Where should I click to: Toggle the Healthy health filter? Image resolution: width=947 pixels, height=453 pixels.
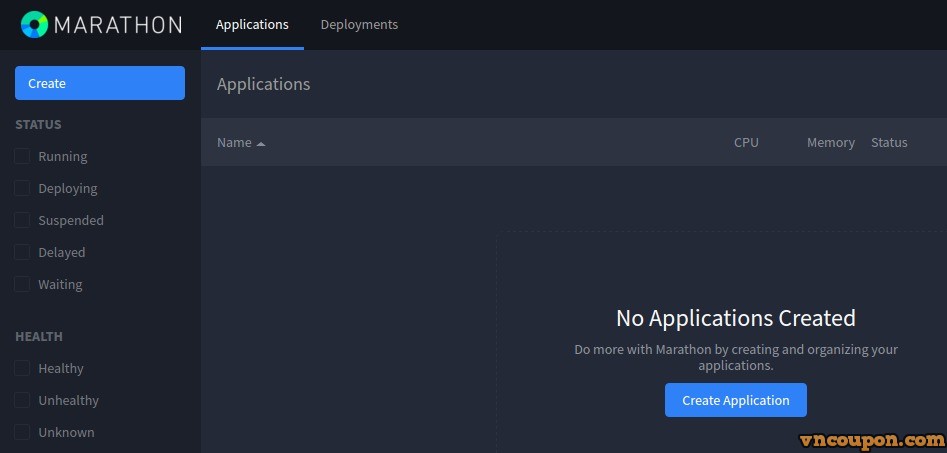click(22, 368)
